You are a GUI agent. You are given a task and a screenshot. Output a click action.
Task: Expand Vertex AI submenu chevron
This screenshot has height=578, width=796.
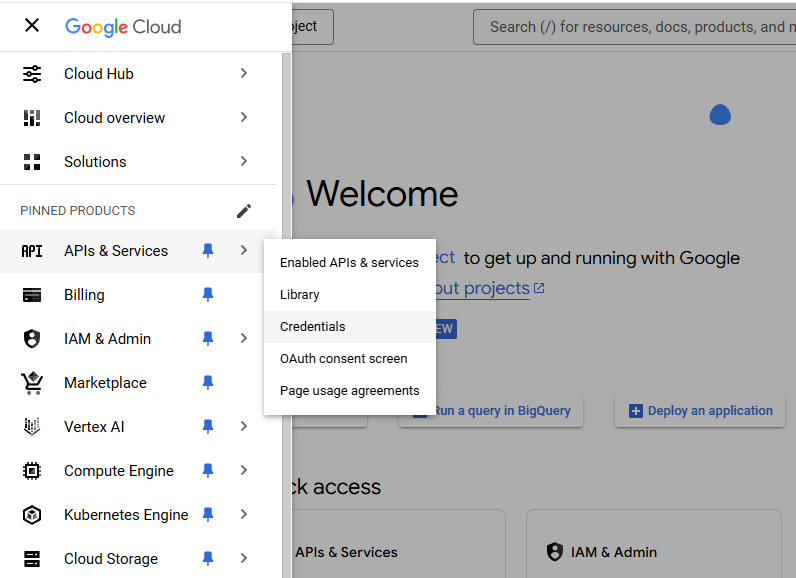click(244, 426)
